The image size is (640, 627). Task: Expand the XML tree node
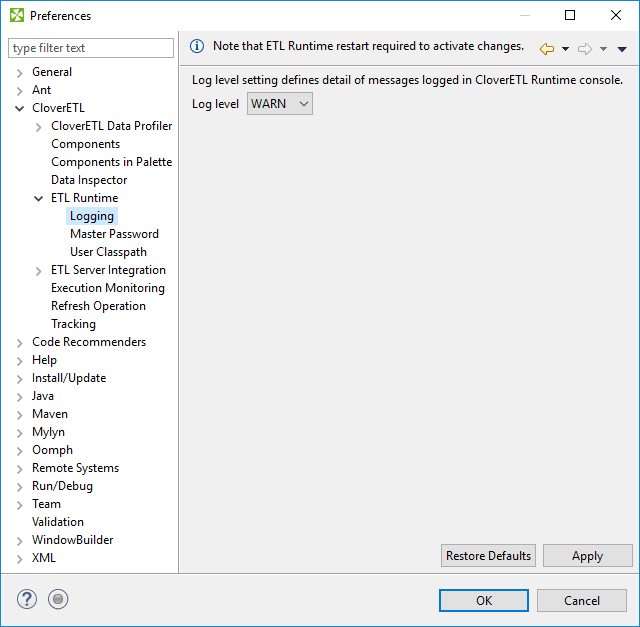point(20,559)
